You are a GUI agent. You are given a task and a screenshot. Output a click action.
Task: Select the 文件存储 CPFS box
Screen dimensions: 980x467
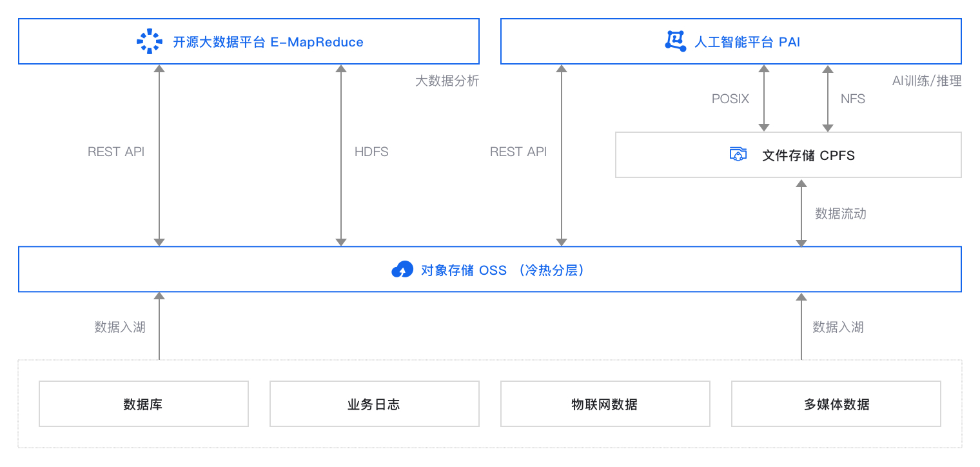click(789, 155)
